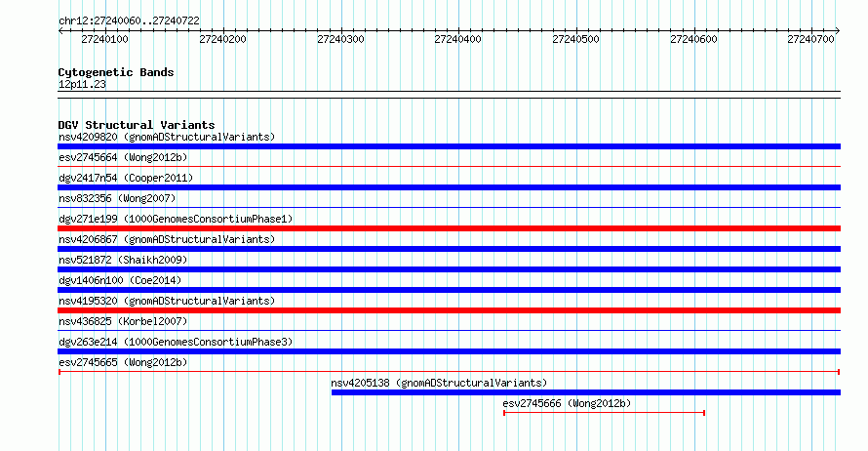The width and height of the screenshot is (868, 451).
Task: Open variant label nsv4205138 (gnomADStructuralVariants)
Action: coord(439,383)
